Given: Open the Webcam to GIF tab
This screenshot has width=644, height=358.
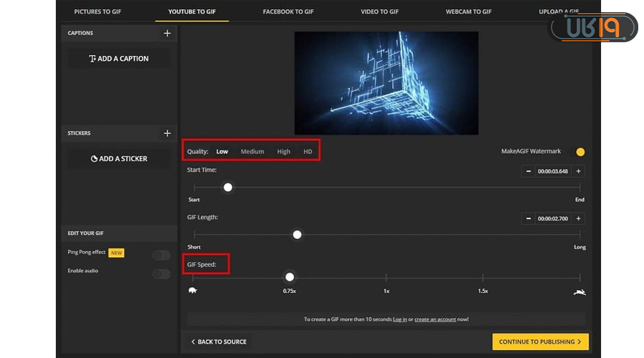Looking at the screenshot, I should coord(468,12).
